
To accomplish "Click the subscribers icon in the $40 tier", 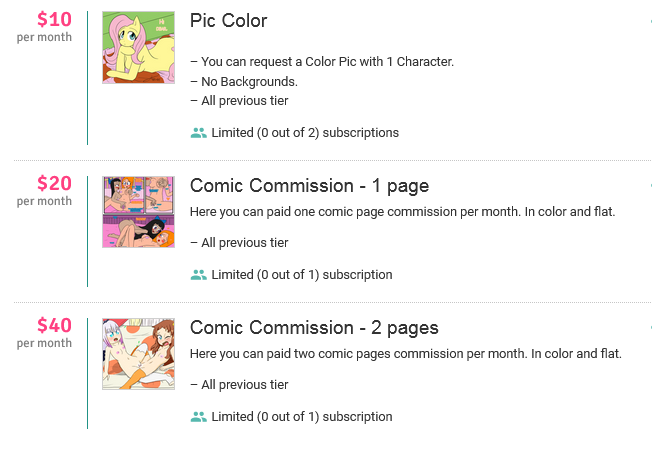I will 198,417.
